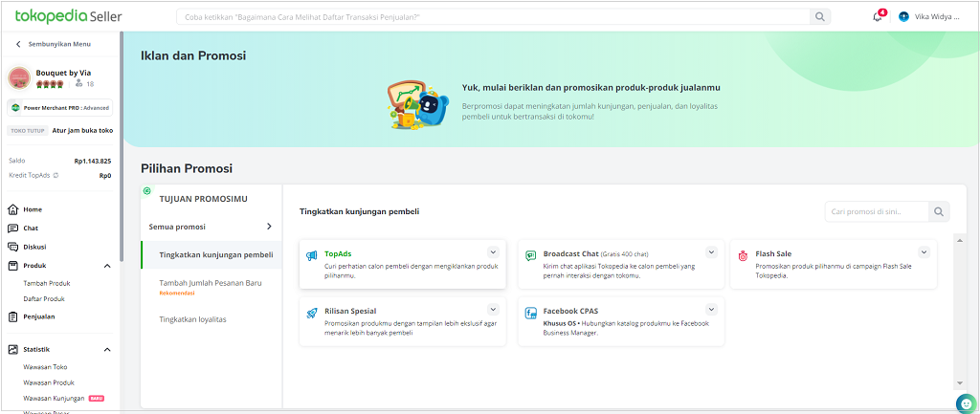
Task: Expand the Broadcast Chat card chevron
Action: point(711,252)
